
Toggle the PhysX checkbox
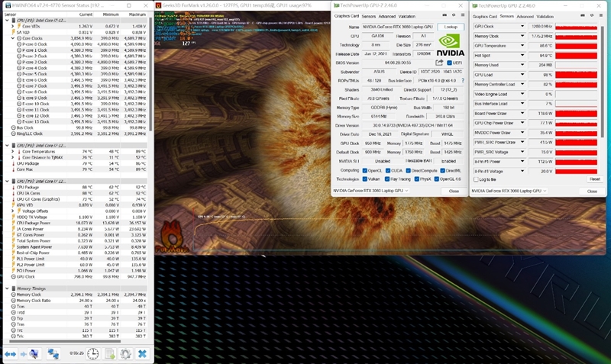(416, 179)
